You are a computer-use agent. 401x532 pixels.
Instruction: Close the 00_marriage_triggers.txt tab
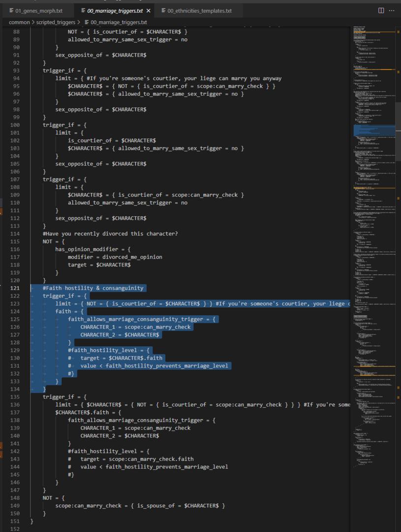[148, 11]
